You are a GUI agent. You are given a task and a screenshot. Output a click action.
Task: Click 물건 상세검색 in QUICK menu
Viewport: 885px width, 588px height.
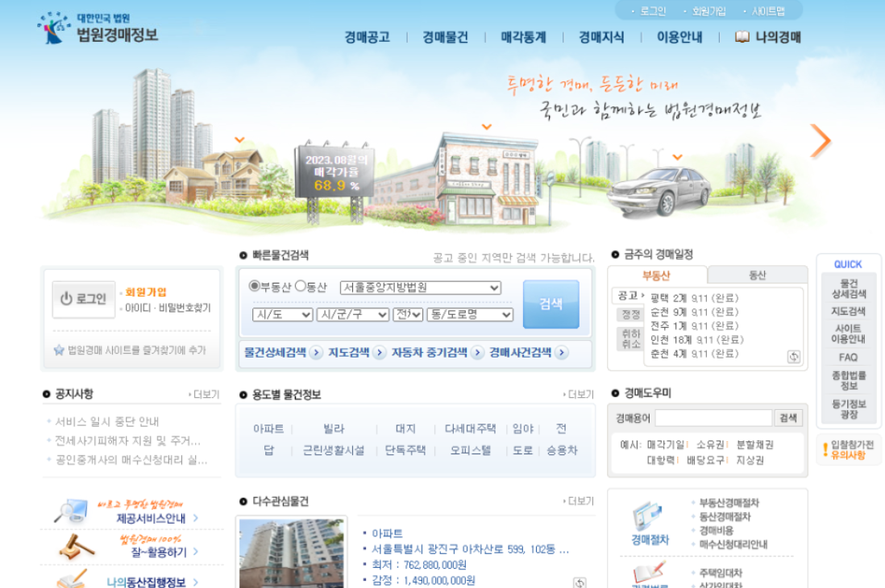[848, 288]
